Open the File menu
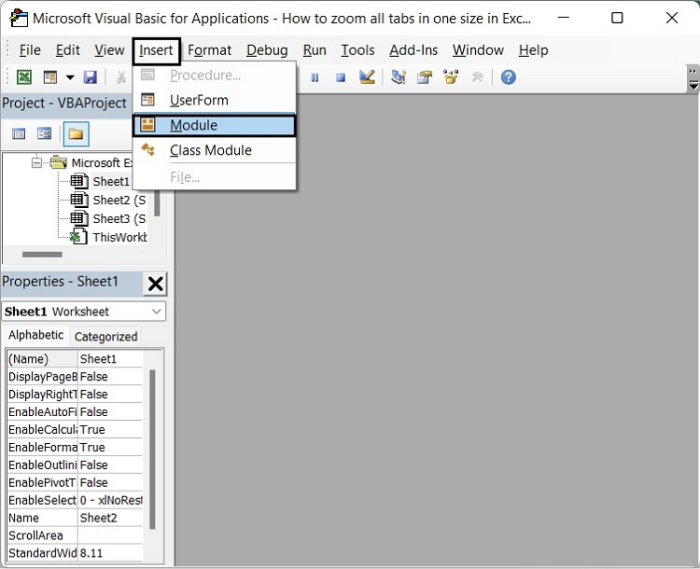 coord(30,50)
